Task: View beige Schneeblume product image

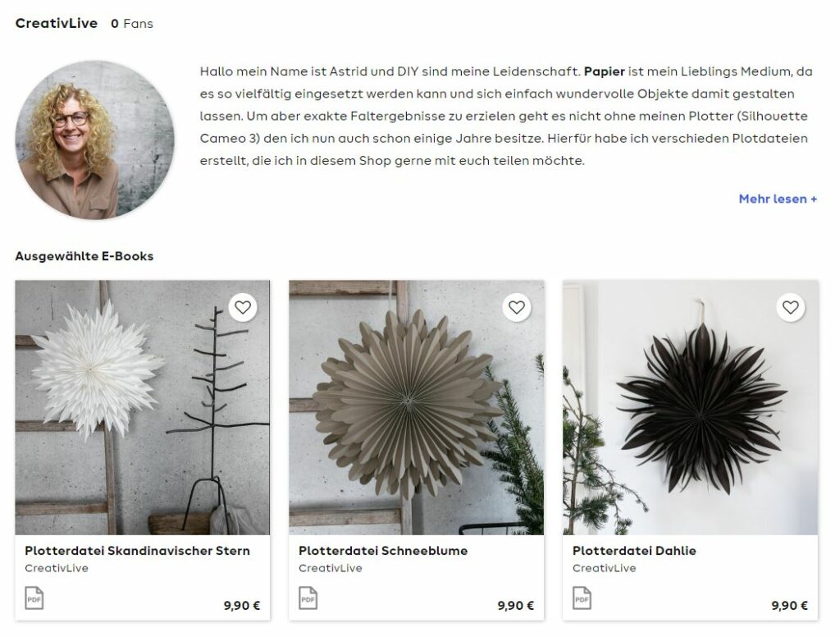Action: click(x=416, y=407)
